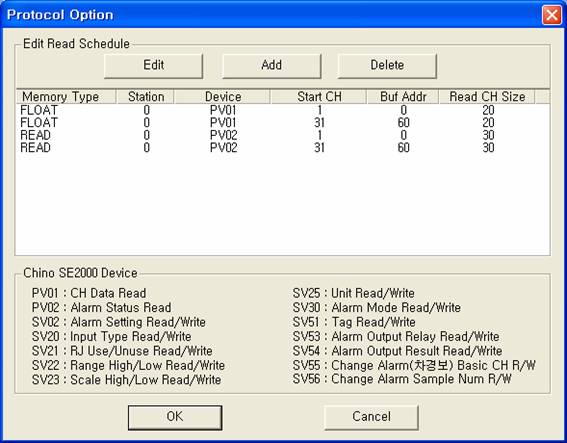This screenshot has width=567, height=443.
Task: Click Read CH Size value 20 in first row
Action: 488,110
